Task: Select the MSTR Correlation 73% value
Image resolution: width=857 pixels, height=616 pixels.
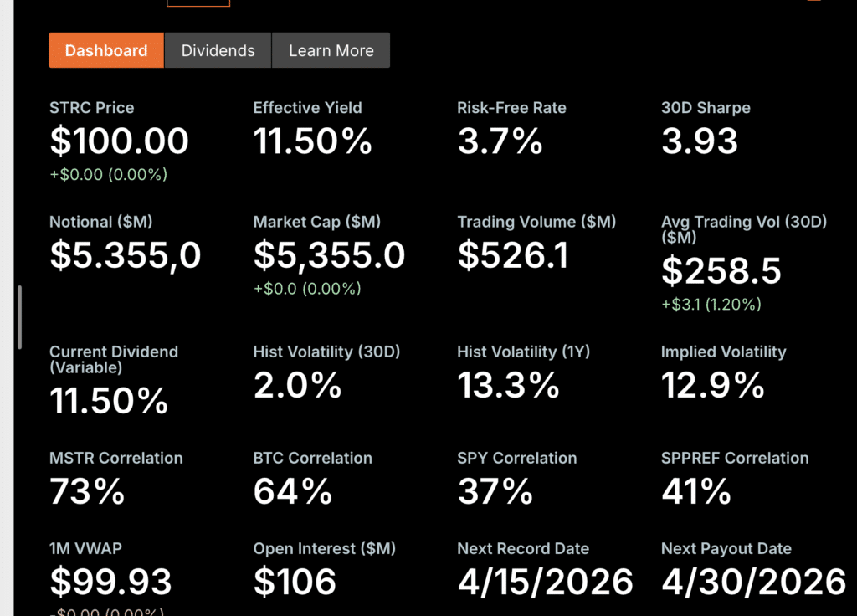Action: point(87,491)
